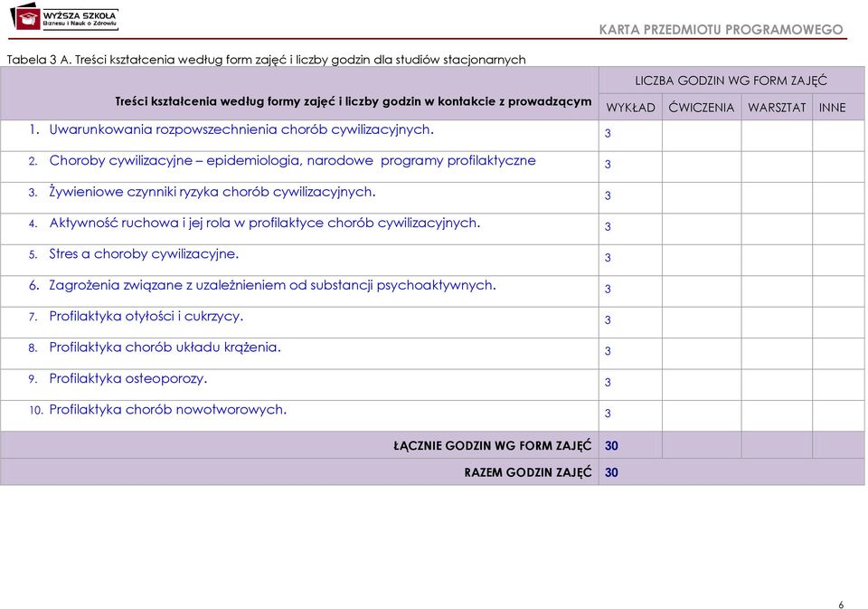Image resolution: width=868 pixels, height=609 pixels.
Task: Click the 'ĆWICZENIA' column header
Action: point(702,108)
